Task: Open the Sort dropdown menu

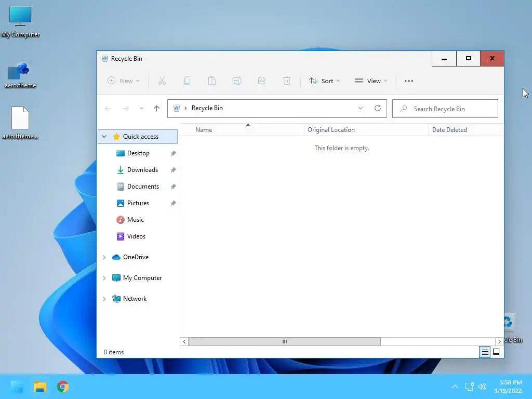Action: coord(324,81)
